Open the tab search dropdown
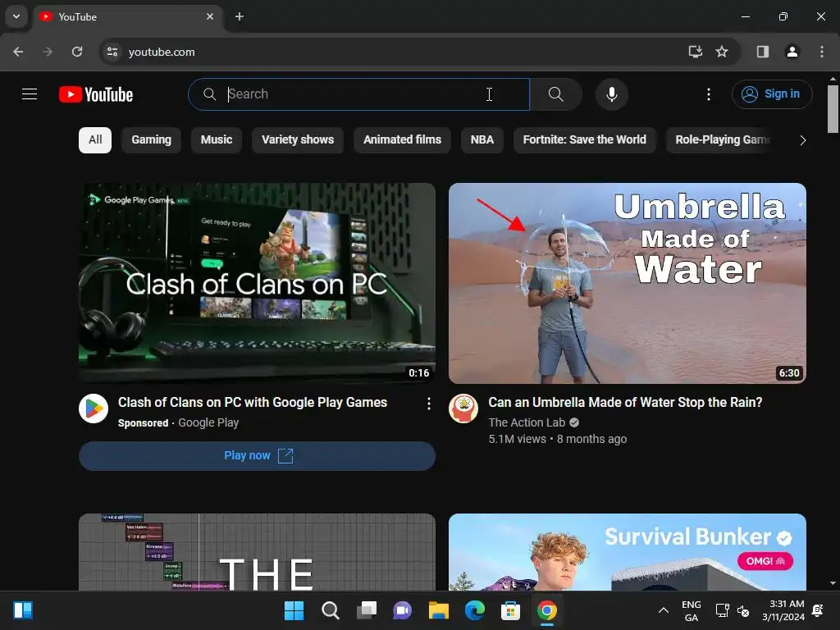The image size is (840, 630). [16, 16]
